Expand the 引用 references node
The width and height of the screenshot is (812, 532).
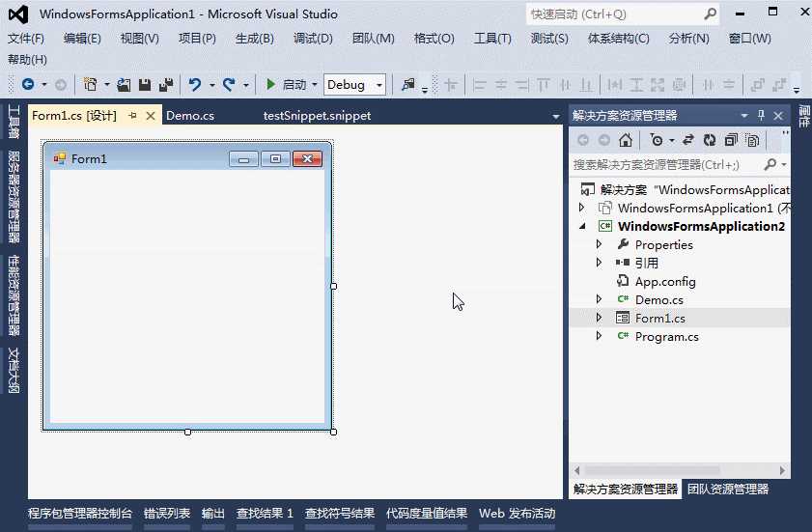pos(599,262)
